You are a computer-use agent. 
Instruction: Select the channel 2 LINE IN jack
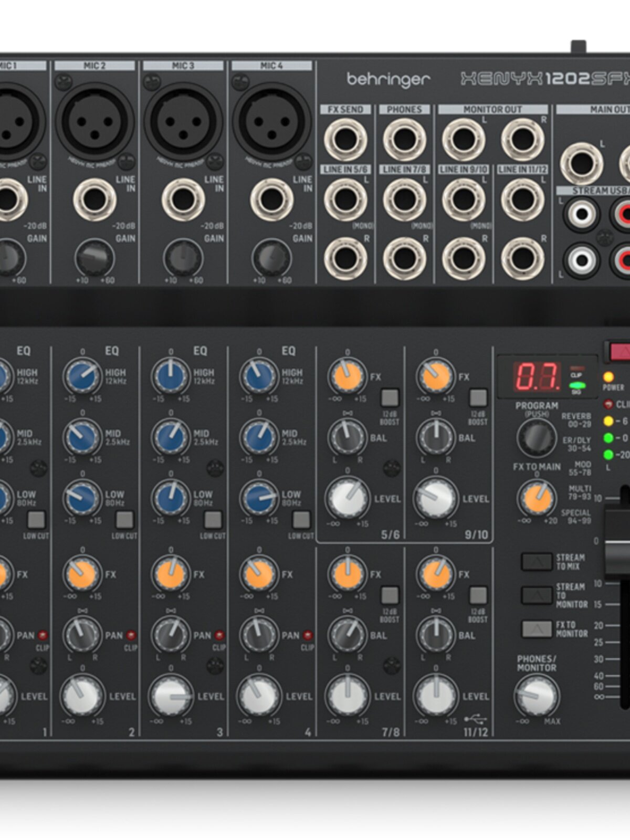click(x=95, y=200)
